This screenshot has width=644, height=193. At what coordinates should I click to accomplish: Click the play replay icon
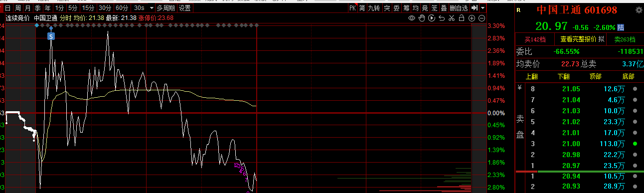pos(432,18)
